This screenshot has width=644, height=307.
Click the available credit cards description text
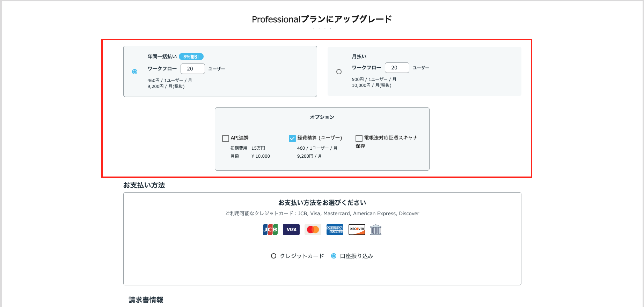pos(322,214)
